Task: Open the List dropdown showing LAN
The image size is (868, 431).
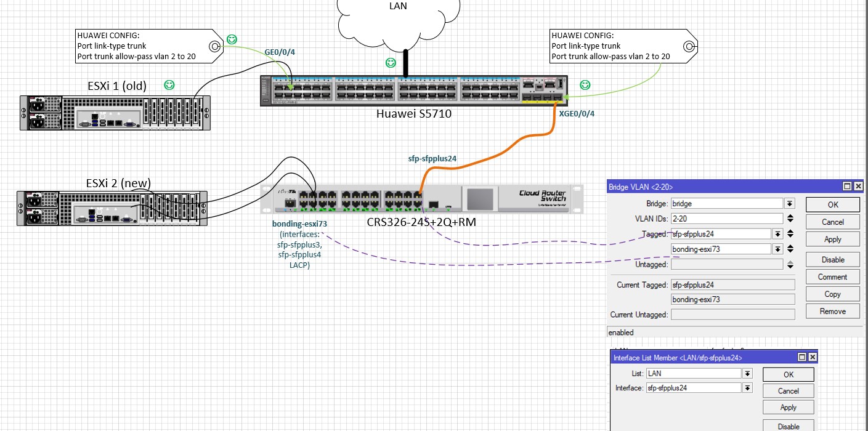Action: click(x=747, y=374)
